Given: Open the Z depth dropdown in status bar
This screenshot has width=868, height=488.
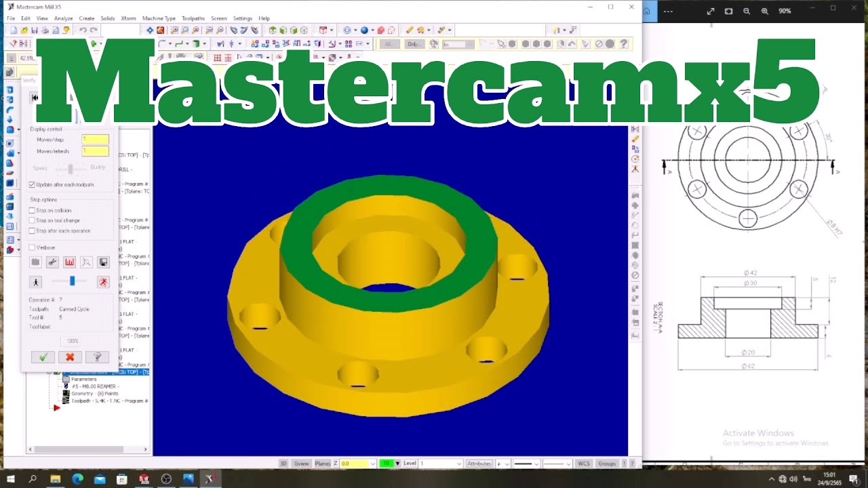Looking at the screenshot, I should pos(372,464).
